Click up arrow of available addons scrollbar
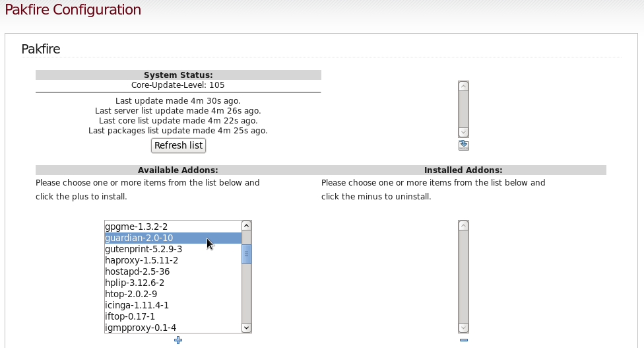 (246, 226)
